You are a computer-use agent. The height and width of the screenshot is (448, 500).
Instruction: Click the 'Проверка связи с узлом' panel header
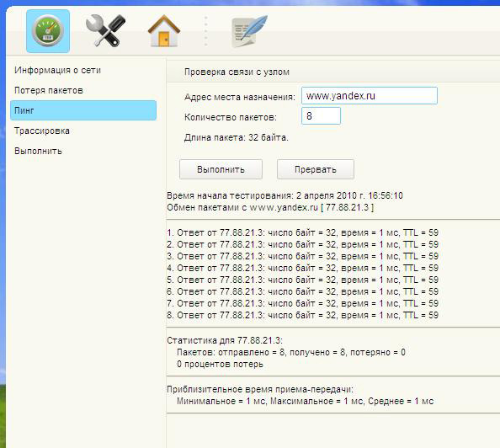237,72
